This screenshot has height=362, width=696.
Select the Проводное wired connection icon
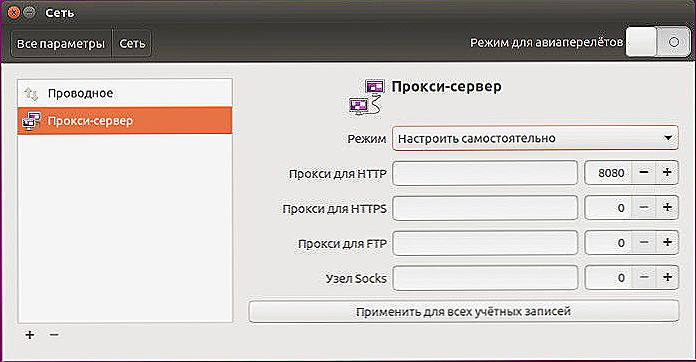(x=32, y=94)
